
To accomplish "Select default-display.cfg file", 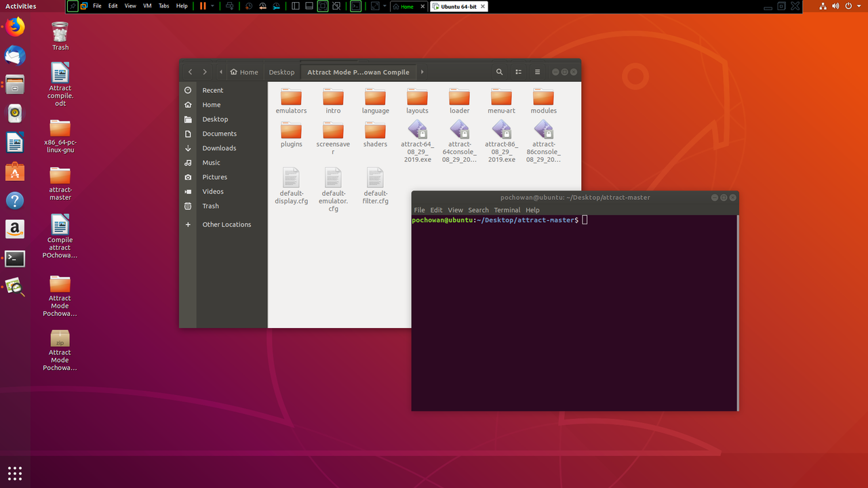I will coord(291,186).
